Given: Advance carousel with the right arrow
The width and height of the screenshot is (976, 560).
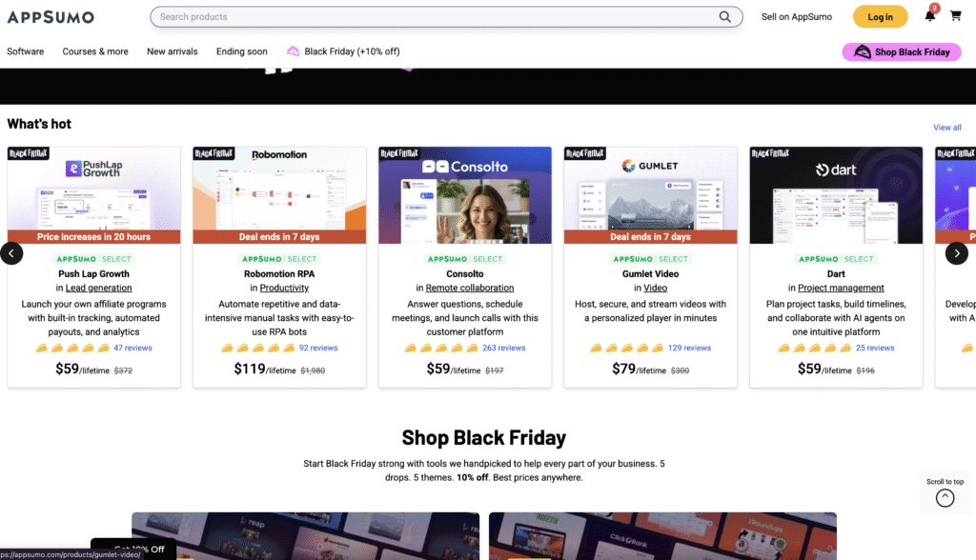Looking at the screenshot, I should click(956, 252).
